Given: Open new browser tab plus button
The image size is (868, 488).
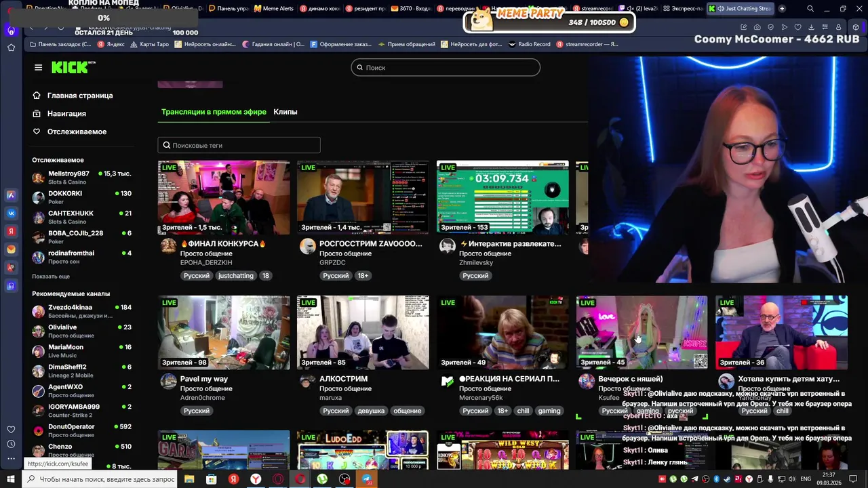Looking at the screenshot, I should click(x=782, y=9).
